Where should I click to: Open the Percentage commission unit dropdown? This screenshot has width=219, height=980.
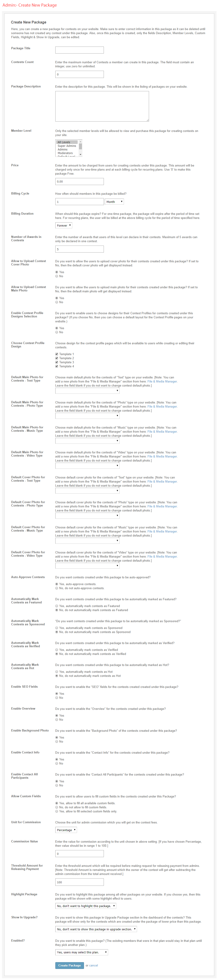pos(66,830)
